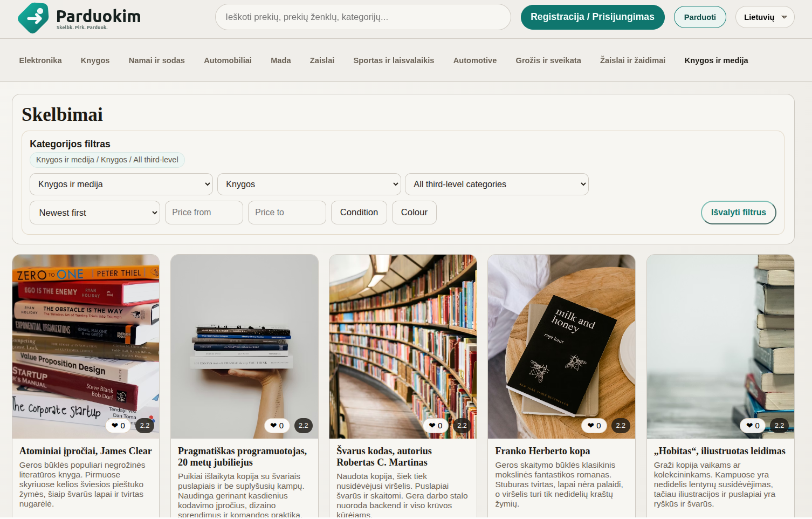Select Grožis ir sveikata category
812x519 pixels.
(548, 60)
